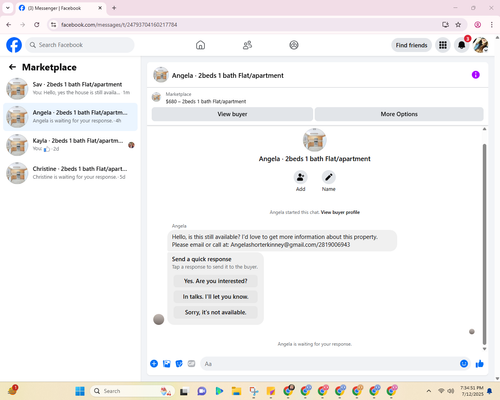Focus the Aa message input field

(x=329, y=364)
